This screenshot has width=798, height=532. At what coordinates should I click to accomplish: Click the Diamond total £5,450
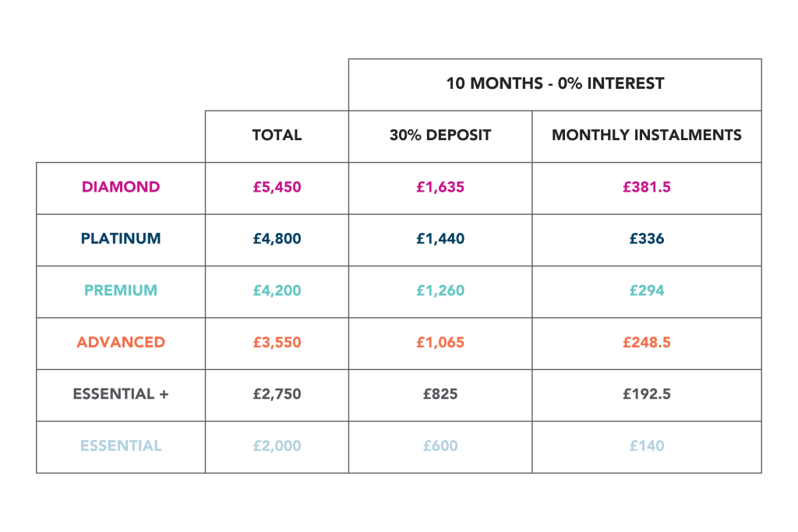(277, 187)
